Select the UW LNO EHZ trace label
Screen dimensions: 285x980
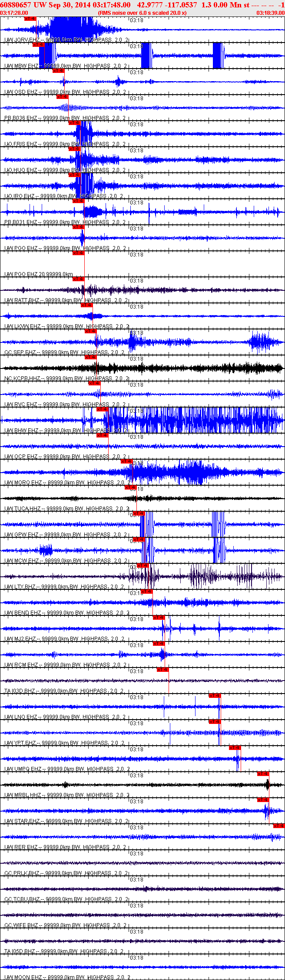pyautogui.click(x=66, y=717)
